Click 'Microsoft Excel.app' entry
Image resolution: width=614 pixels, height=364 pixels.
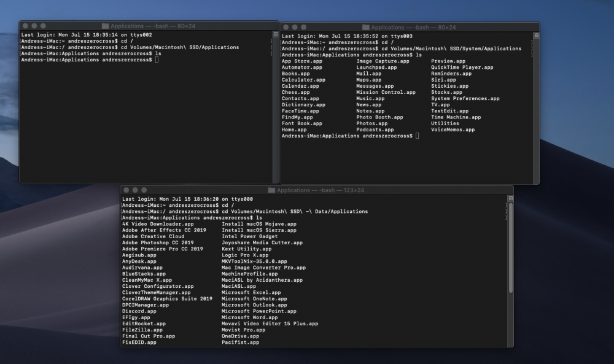tap(251, 292)
